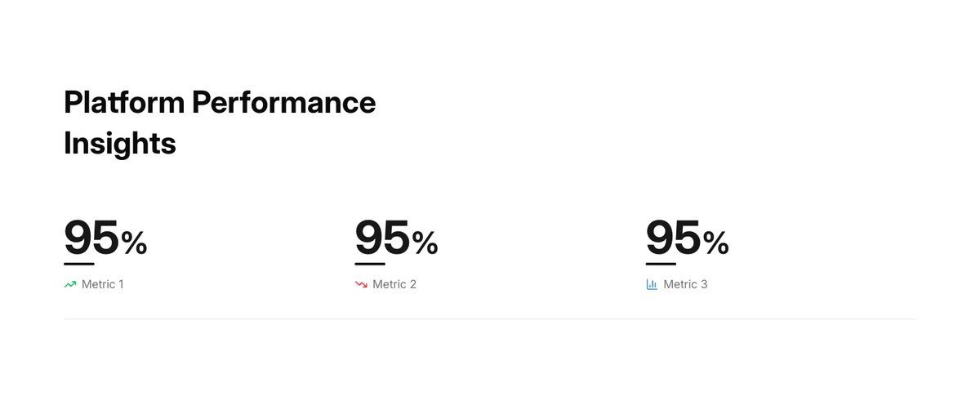Click the black underline below Metric 3's value
The image size is (980, 401).
661,264
